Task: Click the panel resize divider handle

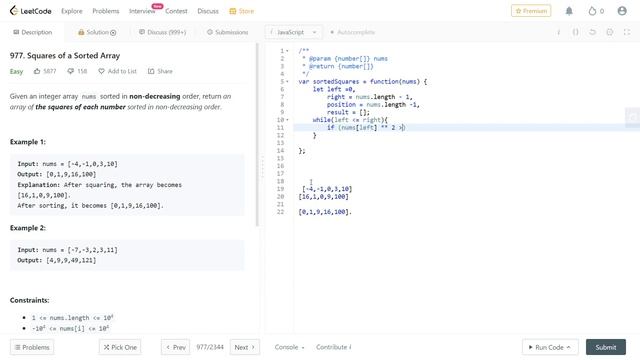Action: point(262,167)
